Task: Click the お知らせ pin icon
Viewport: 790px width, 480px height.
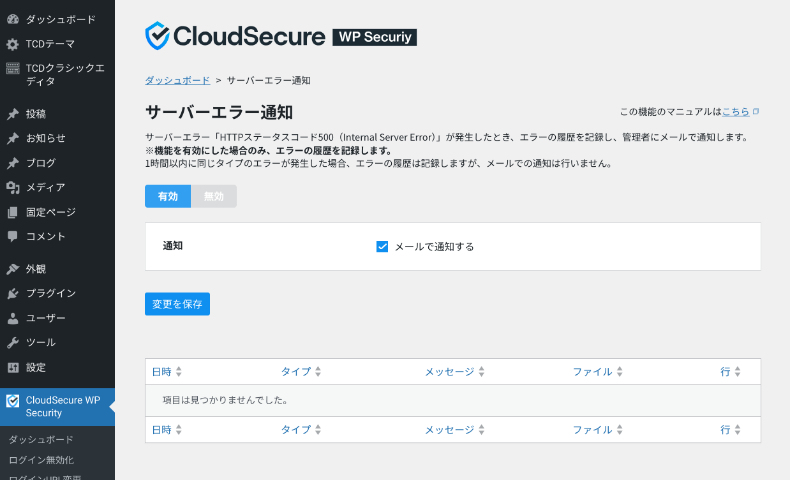Action: coord(13,138)
